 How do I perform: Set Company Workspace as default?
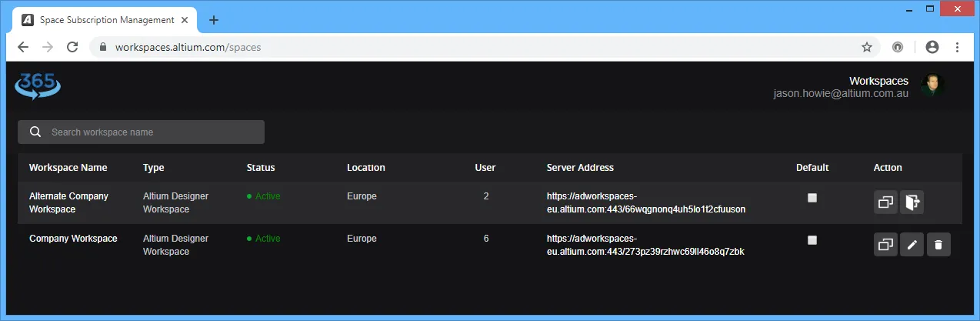tap(812, 240)
